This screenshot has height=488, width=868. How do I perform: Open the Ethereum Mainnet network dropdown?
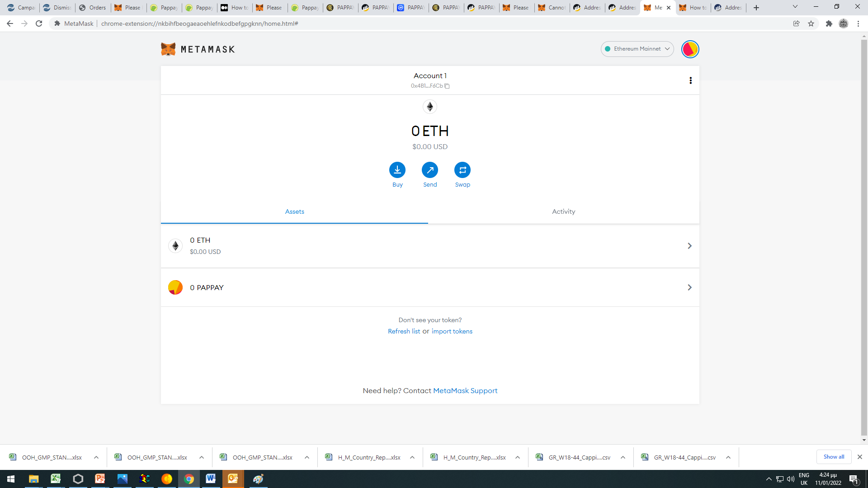(637, 49)
